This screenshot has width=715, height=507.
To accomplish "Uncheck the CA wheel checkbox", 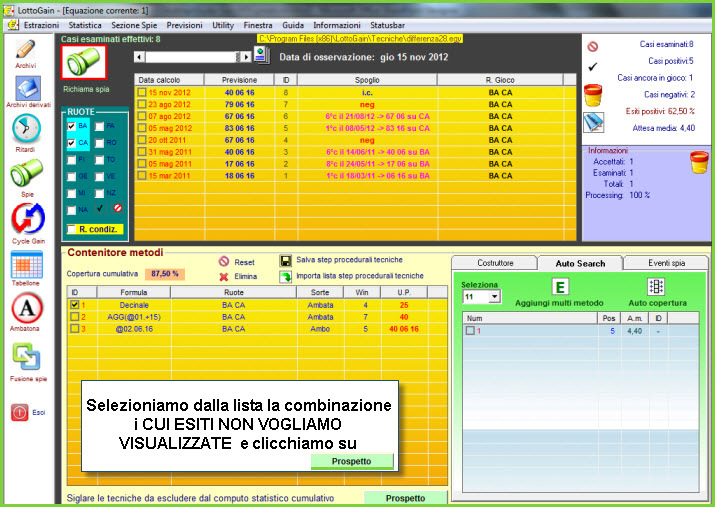I will click(71, 143).
